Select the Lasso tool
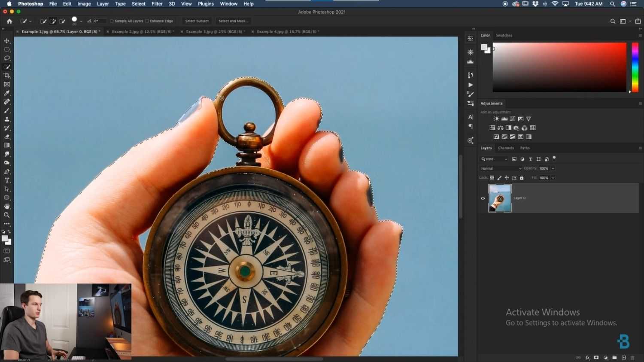The image size is (644, 362). [7, 58]
